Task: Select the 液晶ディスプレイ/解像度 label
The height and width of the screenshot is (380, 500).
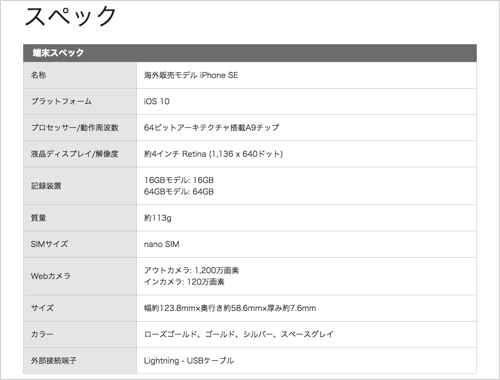Action: click(75, 154)
